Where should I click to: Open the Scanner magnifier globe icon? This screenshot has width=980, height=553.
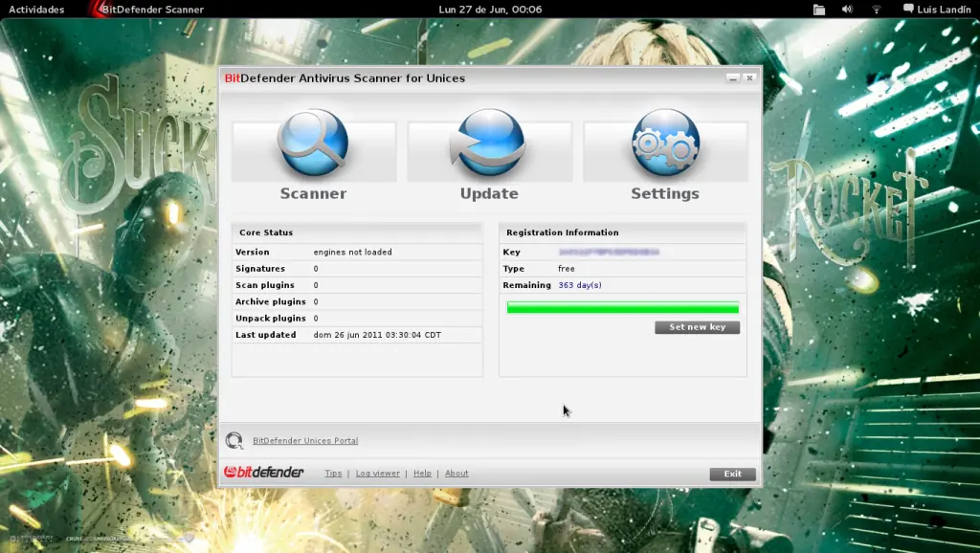313,144
